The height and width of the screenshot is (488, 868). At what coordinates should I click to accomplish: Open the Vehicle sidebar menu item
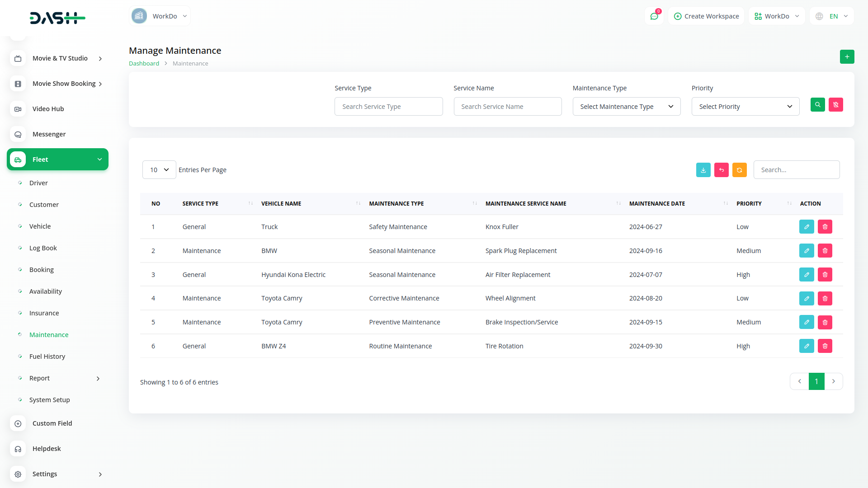point(40,226)
